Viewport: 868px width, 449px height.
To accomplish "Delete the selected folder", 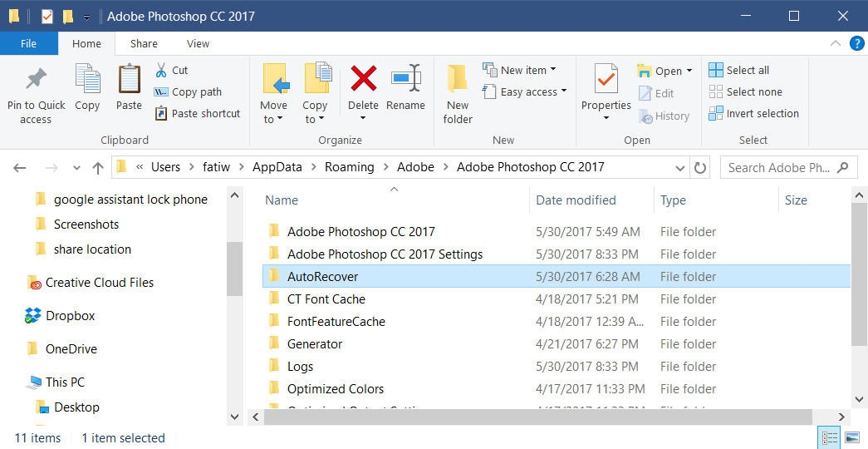I will click(x=363, y=86).
